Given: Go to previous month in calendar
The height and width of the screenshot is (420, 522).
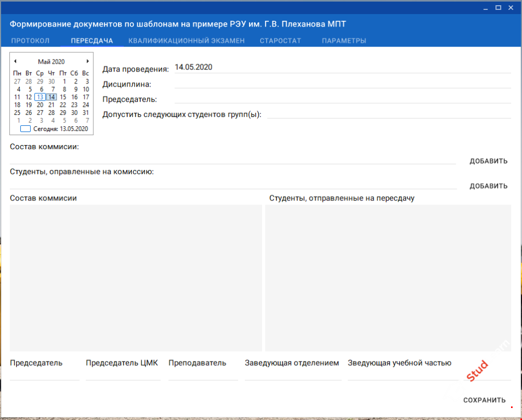Looking at the screenshot, I should pos(15,61).
